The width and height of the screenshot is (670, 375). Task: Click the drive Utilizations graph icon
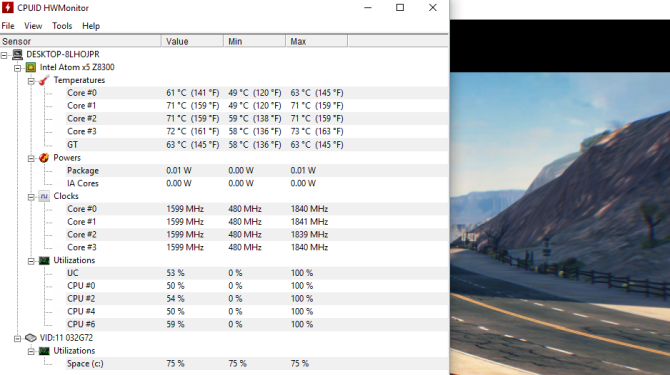44,351
